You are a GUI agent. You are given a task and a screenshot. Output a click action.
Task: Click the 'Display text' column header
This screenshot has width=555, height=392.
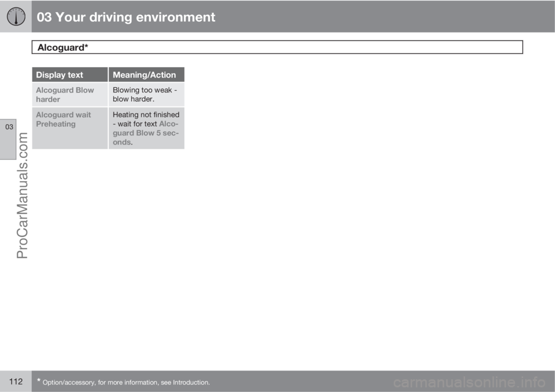click(x=70, y=75)
